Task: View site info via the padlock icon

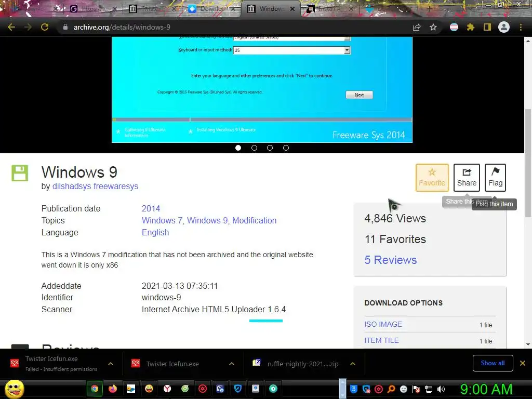Action: [65, 27]
